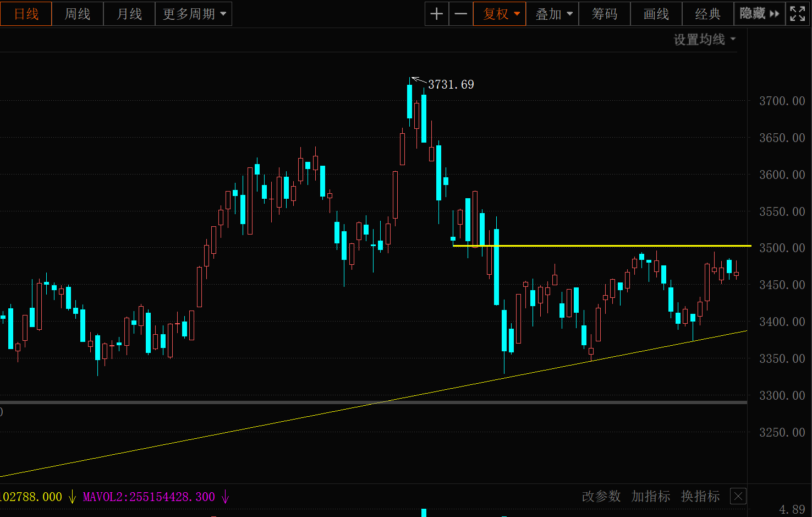The height and width of the screenshot is (517, 812).
Task: Open the 画线 drawing tools
Action: [656, 14]
